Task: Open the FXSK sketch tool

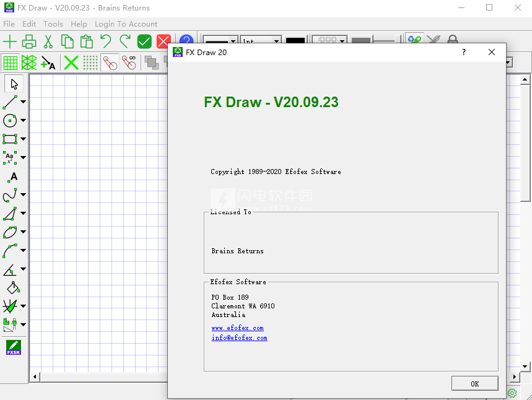Action: 14,347
